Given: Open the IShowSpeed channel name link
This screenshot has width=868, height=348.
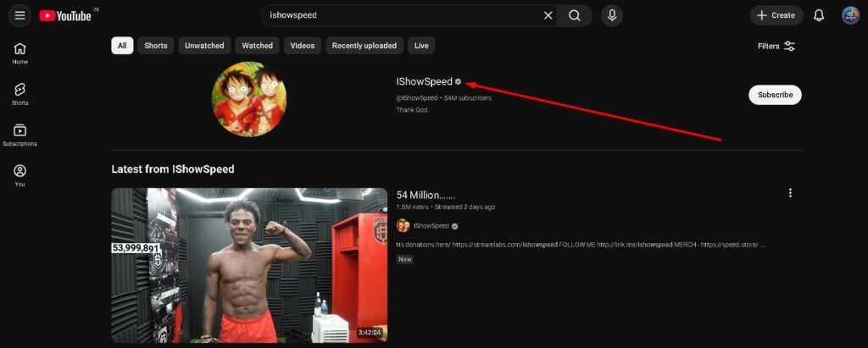Looking at the screenshot, I should pos(424,81).
